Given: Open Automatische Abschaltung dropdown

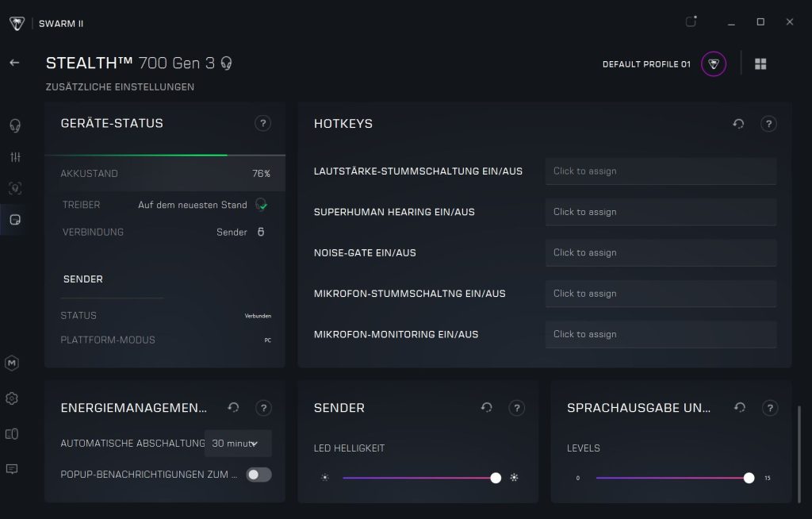Looking at the screenshot, I should coord(238,444).
